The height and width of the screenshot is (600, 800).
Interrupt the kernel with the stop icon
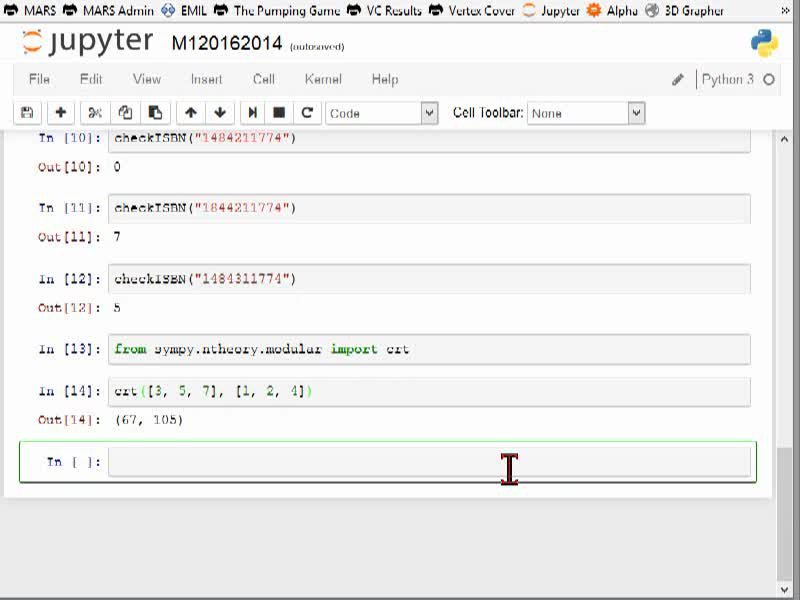(x=279, y=113)
